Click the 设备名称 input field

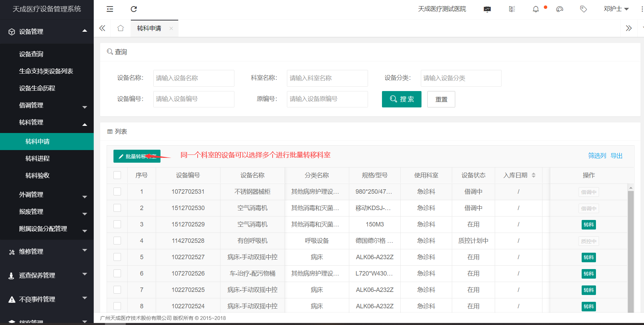pyautogui.click(x=194, y=78)
